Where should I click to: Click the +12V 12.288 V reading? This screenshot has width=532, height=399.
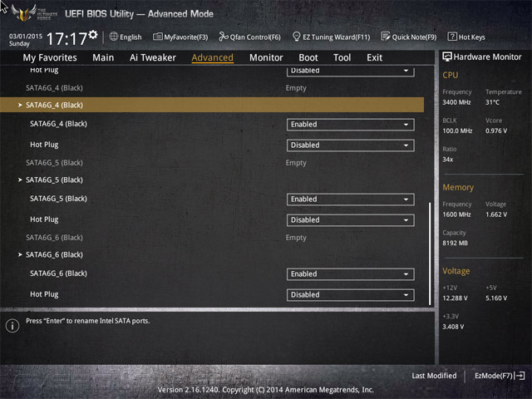(x=455, y=298)
